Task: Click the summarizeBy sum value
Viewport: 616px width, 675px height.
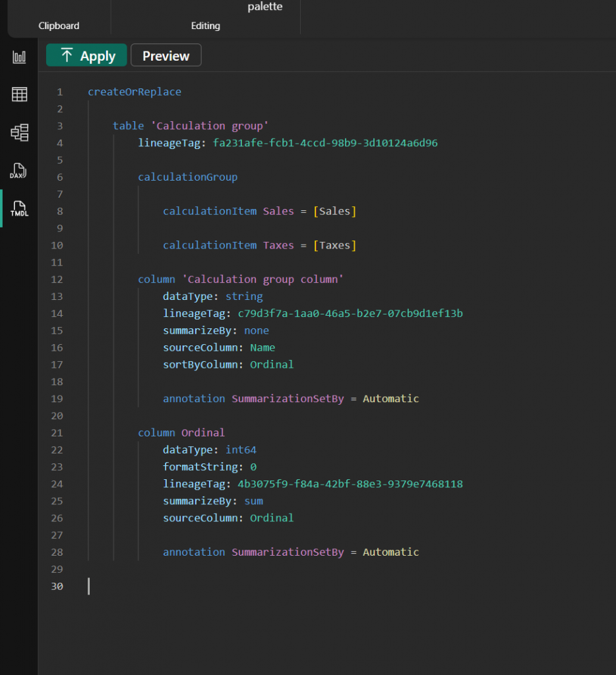Action: click(x=253, y=501)
